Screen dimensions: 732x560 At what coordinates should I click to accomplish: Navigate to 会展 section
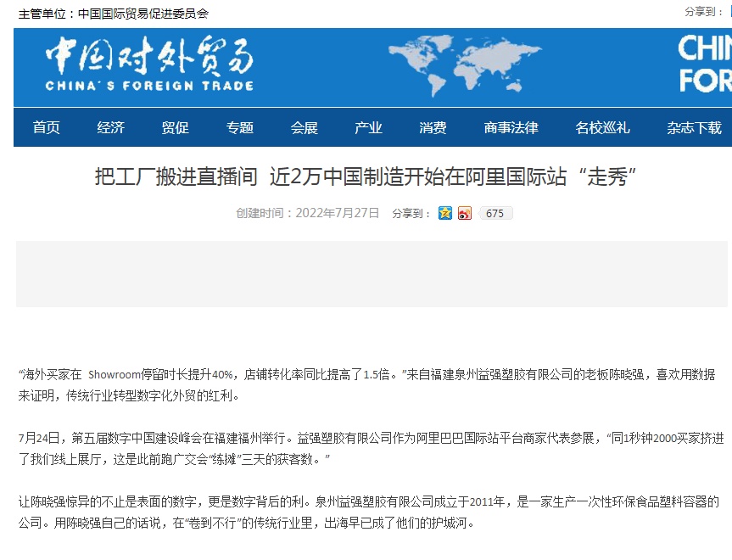pyautogui.click(x=305, y=128)
